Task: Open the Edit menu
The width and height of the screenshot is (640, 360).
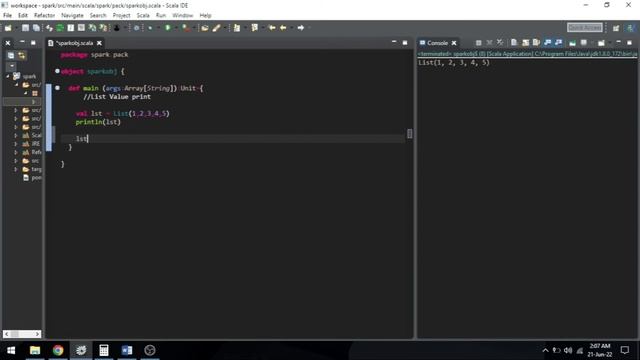Action: click(x=23, y=15)
